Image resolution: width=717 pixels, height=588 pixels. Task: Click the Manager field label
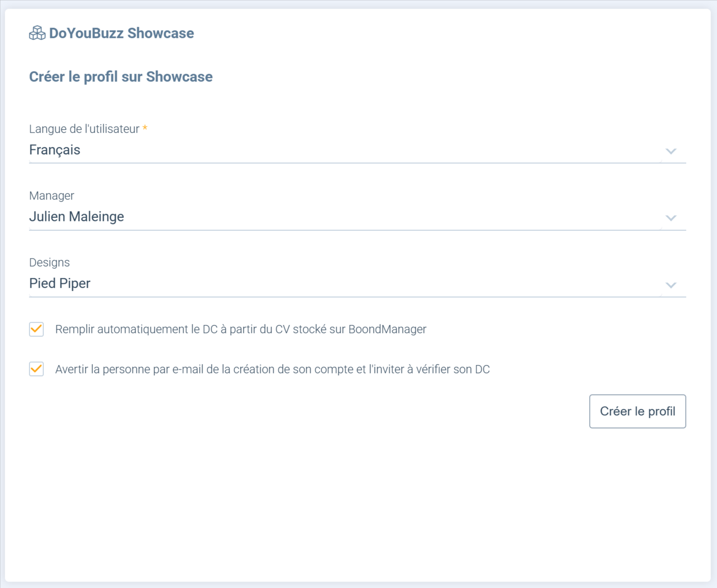[x=52, y=196]
